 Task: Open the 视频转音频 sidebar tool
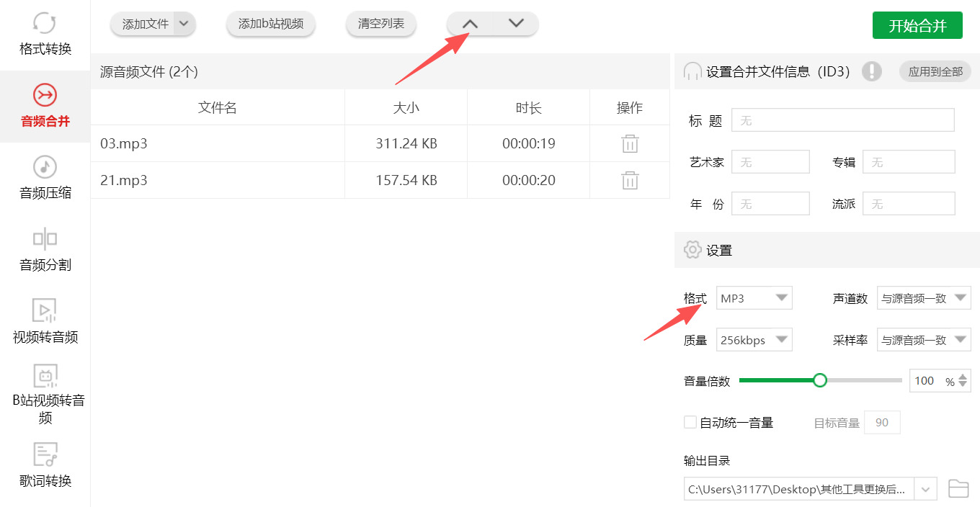coord(45,322)
